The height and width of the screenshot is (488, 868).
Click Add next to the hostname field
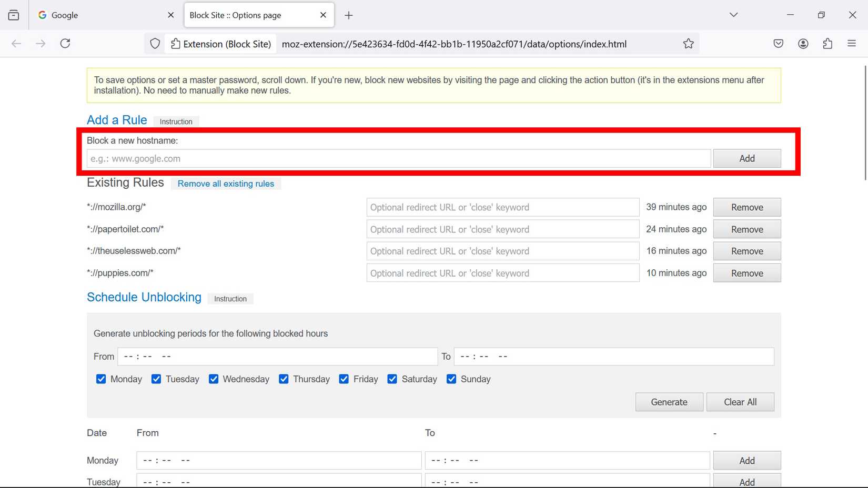click(747, 158)
